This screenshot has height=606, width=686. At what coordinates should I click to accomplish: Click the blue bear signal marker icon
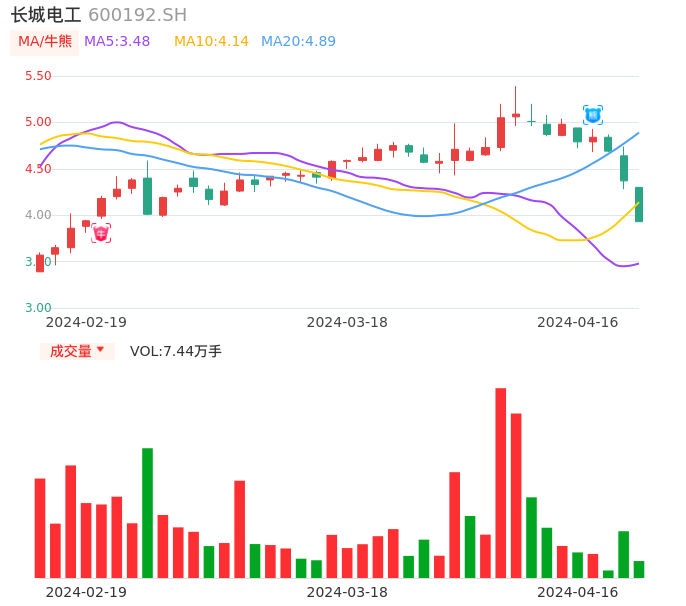pos(593,115)
